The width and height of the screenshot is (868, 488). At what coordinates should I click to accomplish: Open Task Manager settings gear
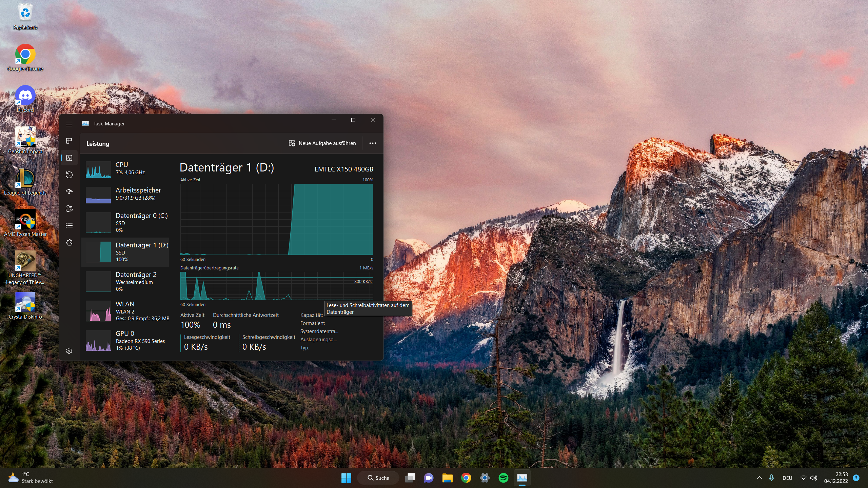pos(69,351)
